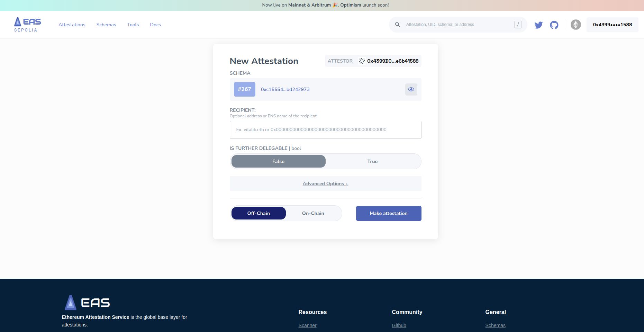Click the ATTESTOR label
This screenshot has height=332, width=644.
[340, 61]
